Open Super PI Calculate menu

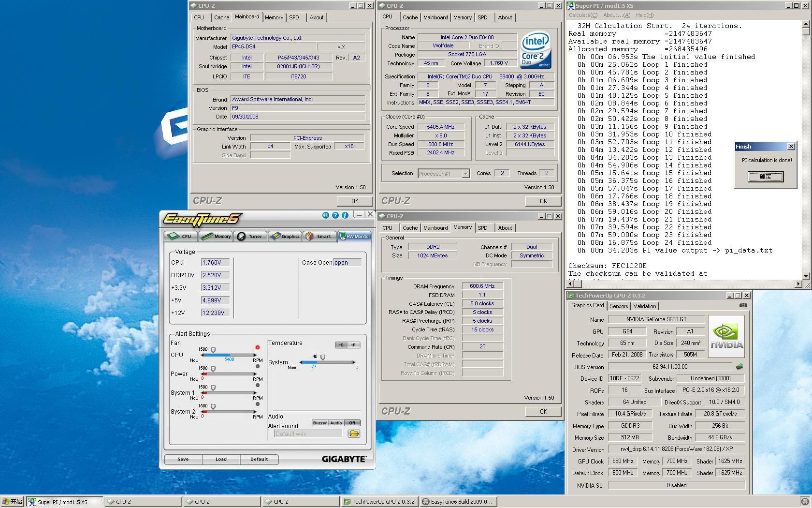(583, 15)
